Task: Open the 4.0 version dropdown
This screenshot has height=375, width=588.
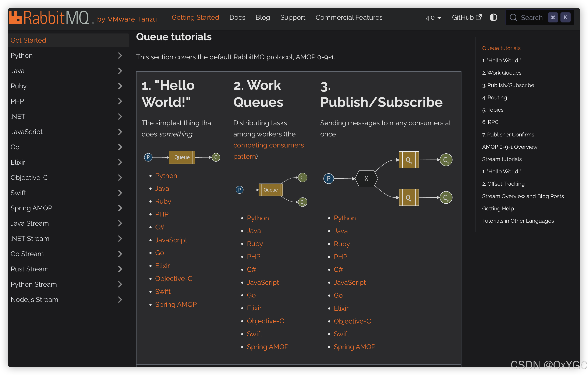Action: tap(433, 18)
